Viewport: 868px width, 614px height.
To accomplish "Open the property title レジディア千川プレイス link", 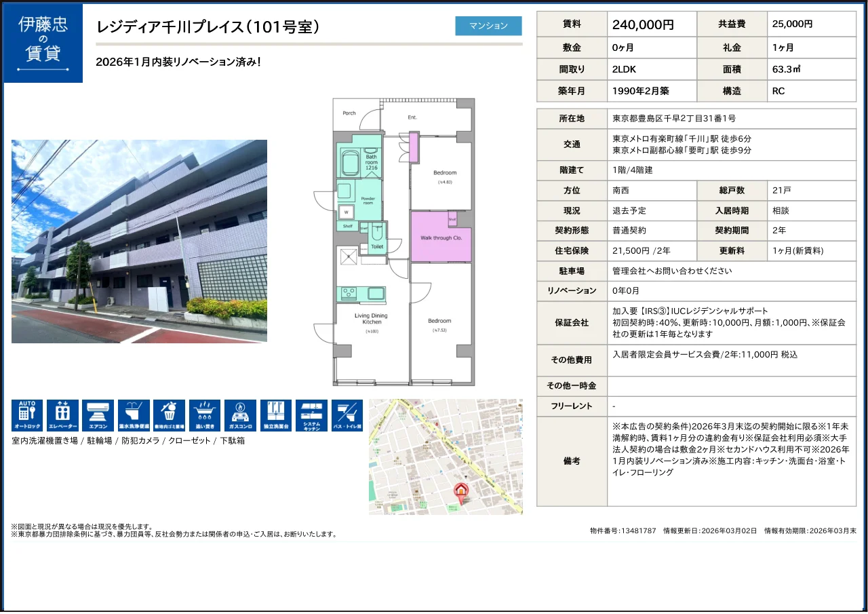I will (208, 27).
